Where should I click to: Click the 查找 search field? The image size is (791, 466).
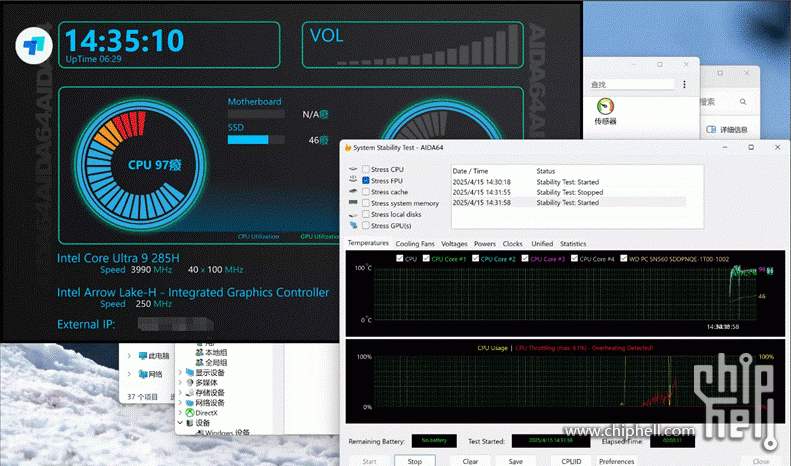pyautogui.click(x=632, y=84)
